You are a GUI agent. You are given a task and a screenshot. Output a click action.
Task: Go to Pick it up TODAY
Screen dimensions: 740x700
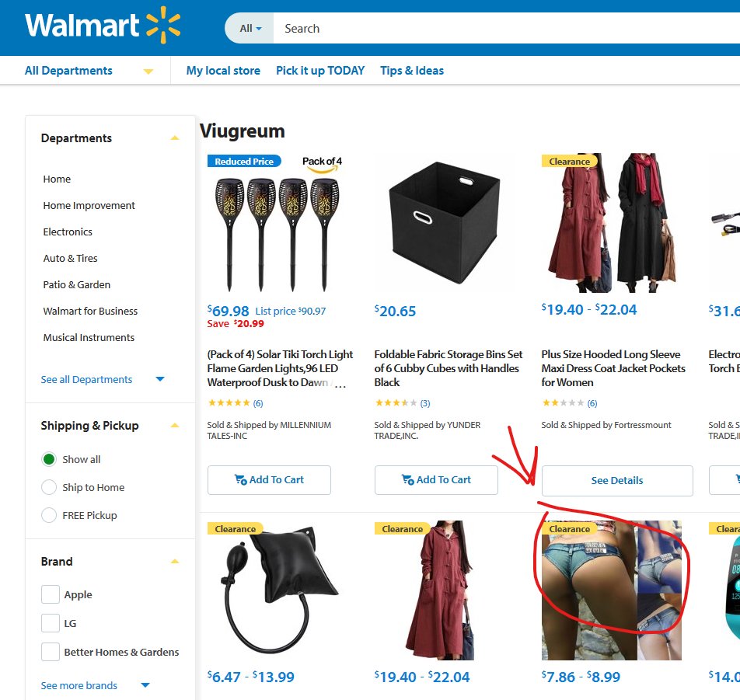pos(320,71)
